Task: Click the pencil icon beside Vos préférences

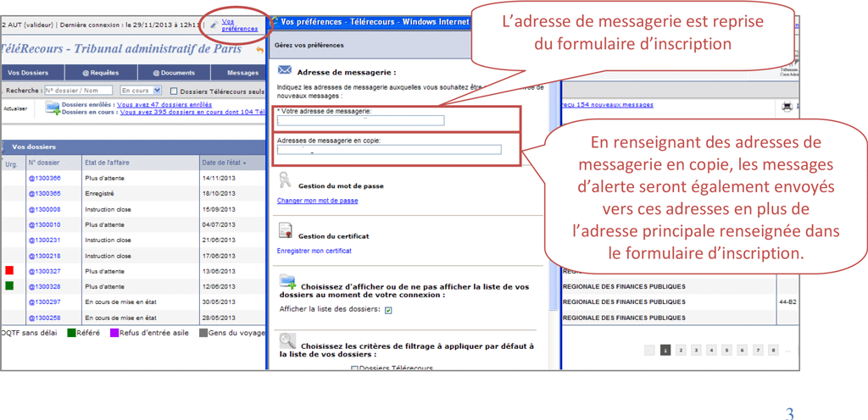Action: coord(214,25)
